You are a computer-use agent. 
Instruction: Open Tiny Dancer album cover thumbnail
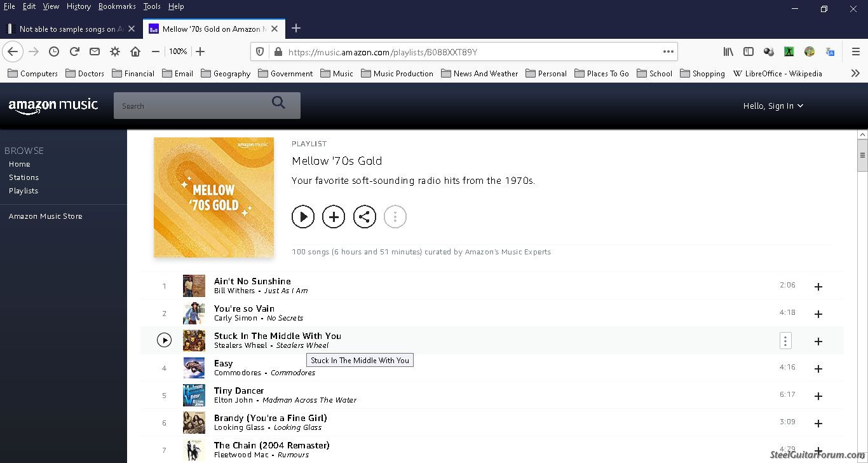(x=194, y=395)
